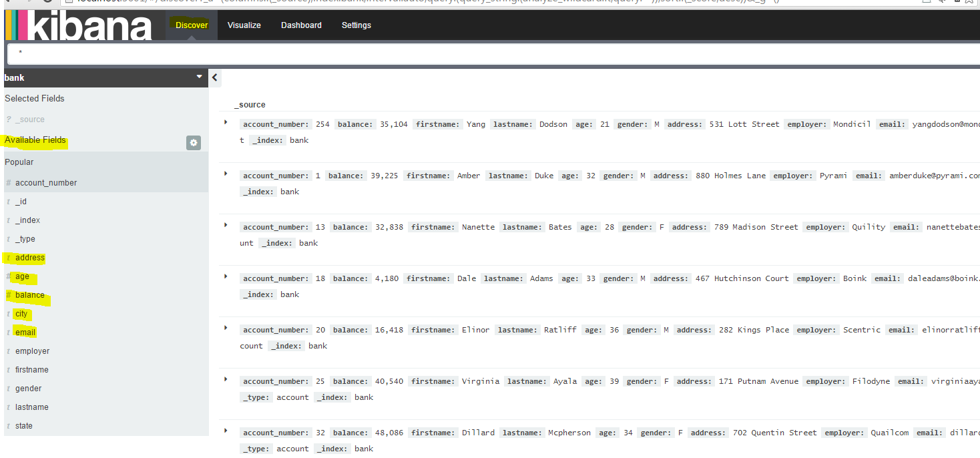
Task: Open the bank index pattern dropdown
Action: pyautogui.click(x=198, y=77)
